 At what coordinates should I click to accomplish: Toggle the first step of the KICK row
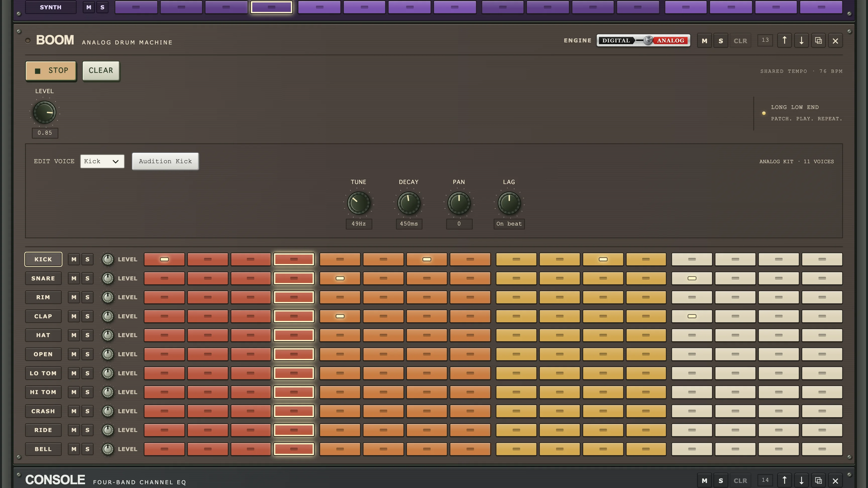click(x=165, y=259)
